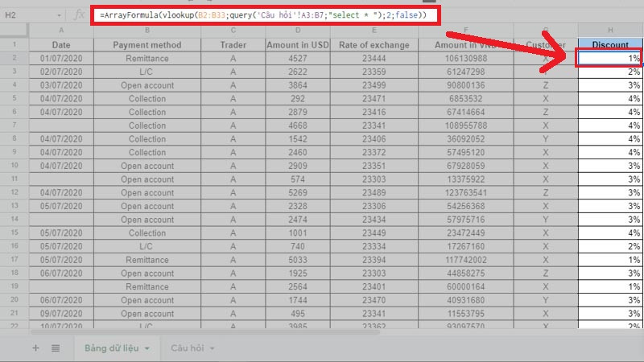Viewport: 644px width, 362px height.
Task: Select amount cell 1001
Action: (298, 232)
